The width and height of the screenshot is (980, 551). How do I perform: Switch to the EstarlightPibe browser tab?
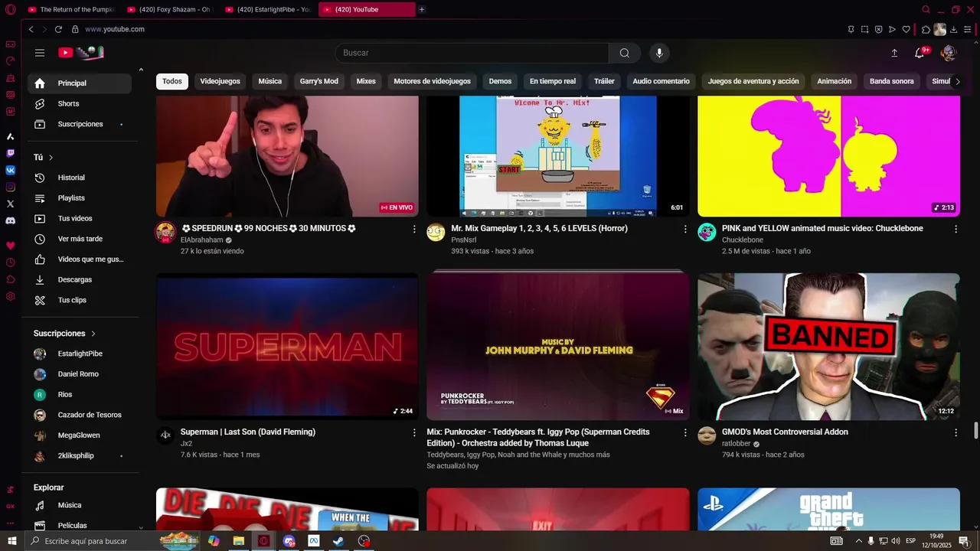[x=268, y=9]
